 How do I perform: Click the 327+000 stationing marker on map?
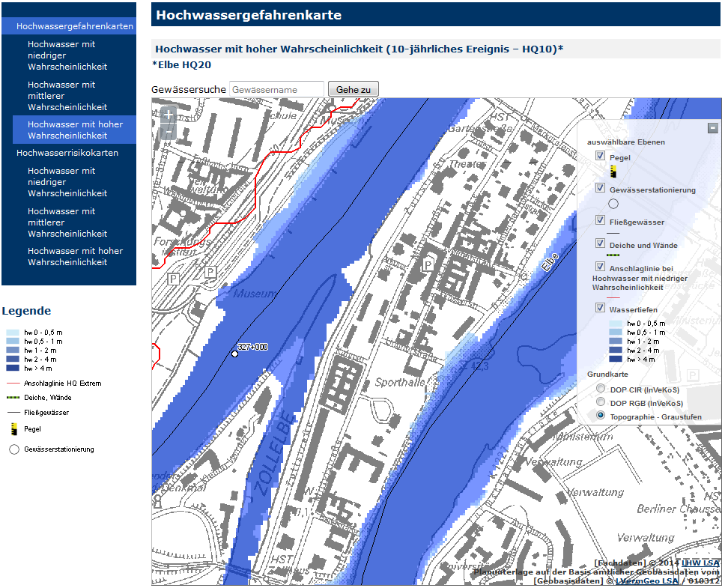234,354
